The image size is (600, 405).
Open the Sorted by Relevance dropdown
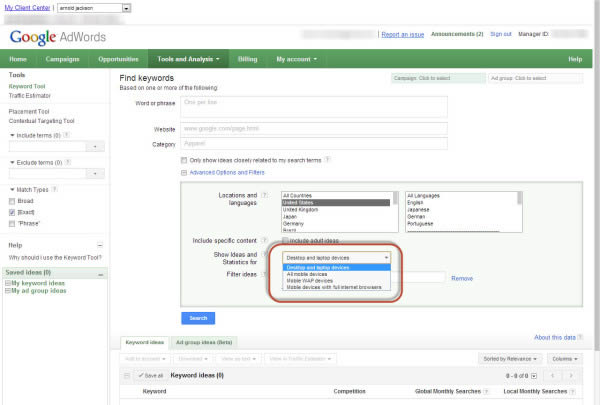tap(510, 358)
